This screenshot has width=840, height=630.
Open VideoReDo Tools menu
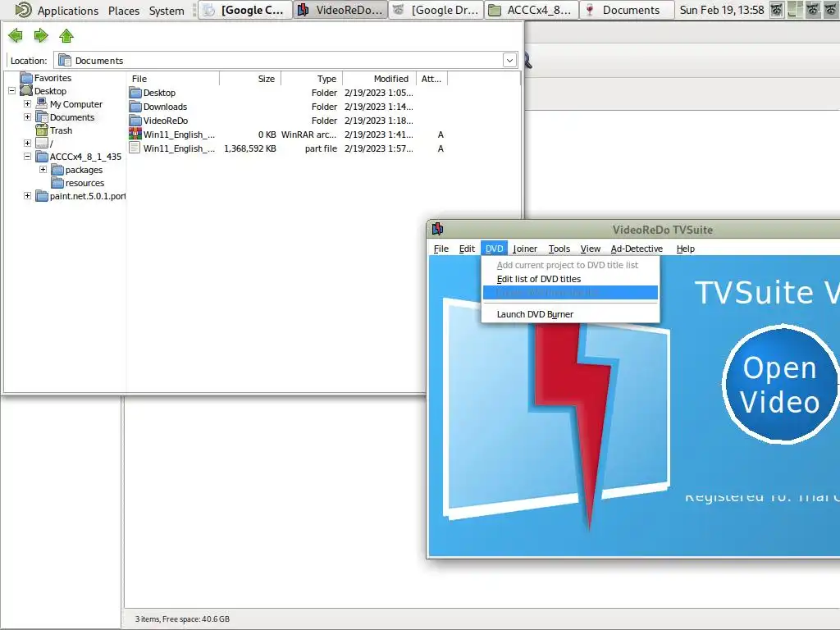(559, 249)
